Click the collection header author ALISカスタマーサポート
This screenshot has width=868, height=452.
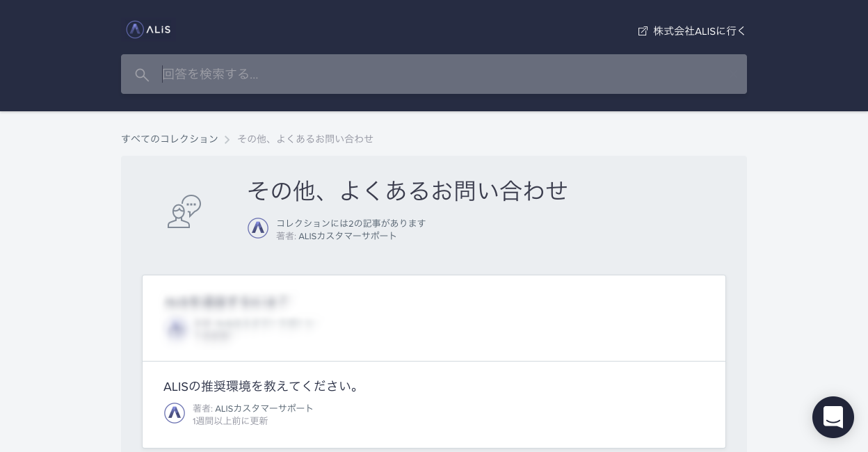[x=347, y=236]
